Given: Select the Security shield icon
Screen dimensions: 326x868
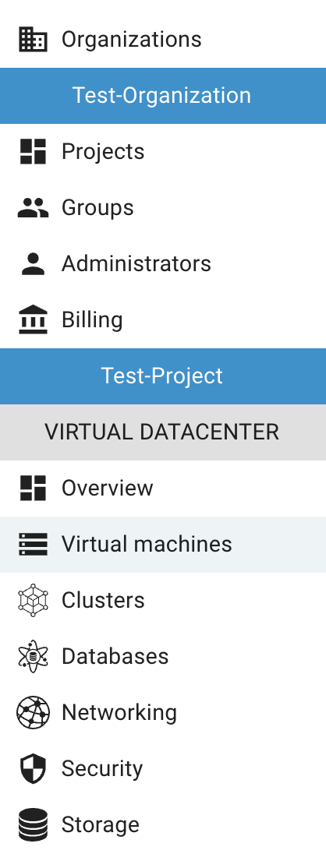Looking at the screenshot, I should click(x=33, y=769).
